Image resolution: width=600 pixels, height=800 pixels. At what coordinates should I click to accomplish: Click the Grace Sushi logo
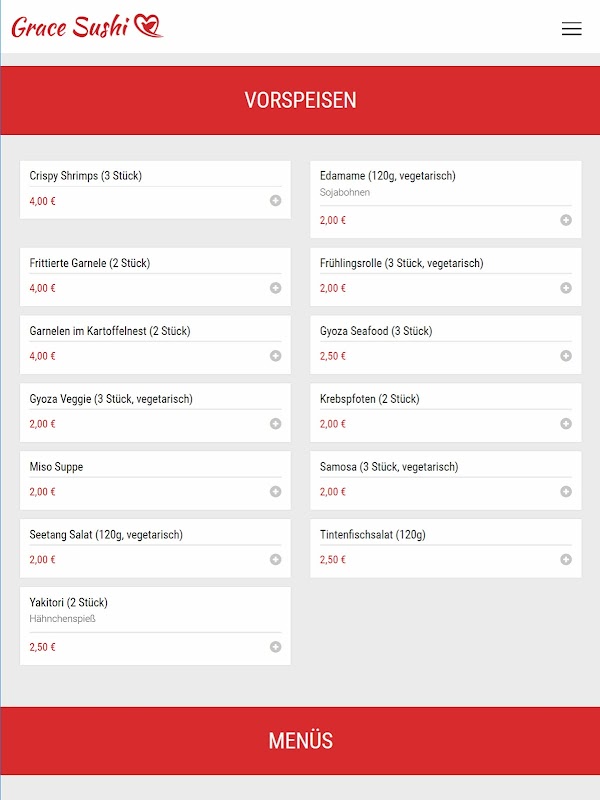86,27
